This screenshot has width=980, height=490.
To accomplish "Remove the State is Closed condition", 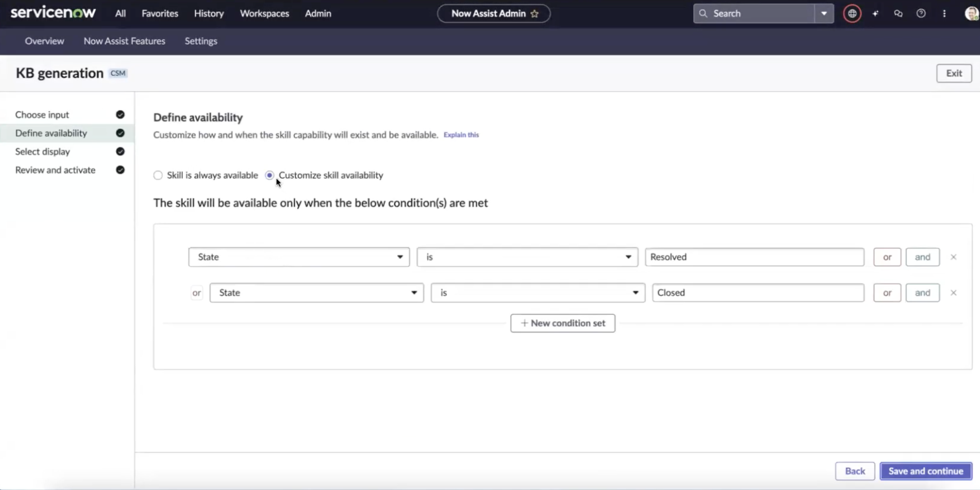I will [953, 293].
